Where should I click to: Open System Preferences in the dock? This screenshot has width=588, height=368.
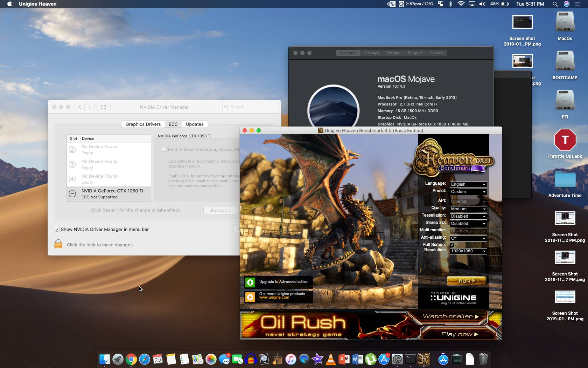pos(397,359)
